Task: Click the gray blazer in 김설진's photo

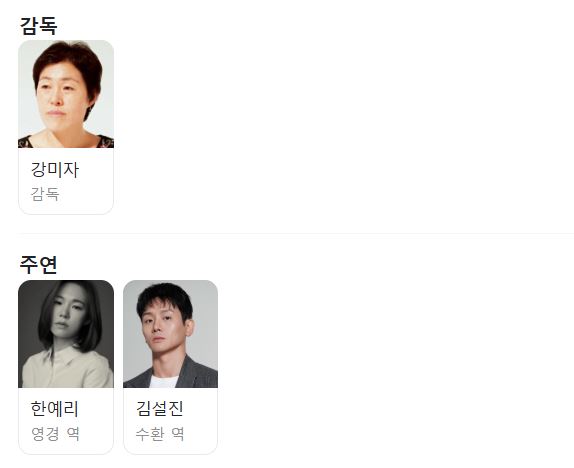Action: [x=200, y=375]
